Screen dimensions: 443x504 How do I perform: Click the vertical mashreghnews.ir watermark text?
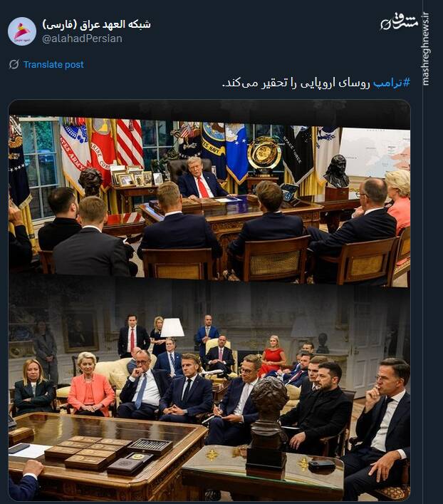[x=426, y=49]
